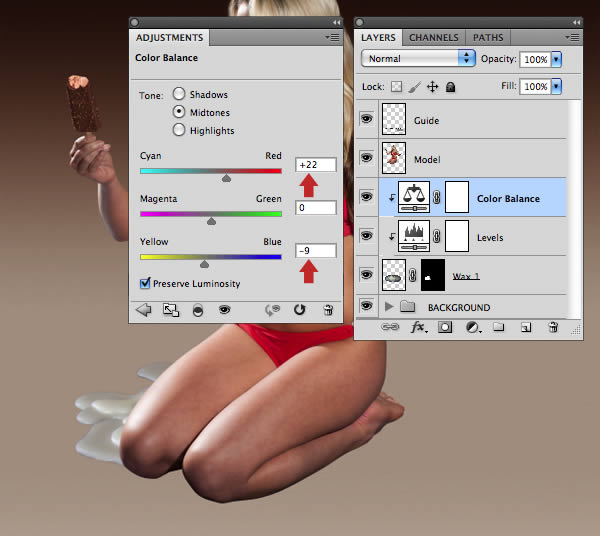Hide the Wax 1 layer
This screenshot has height=536, width=600.
point(367,274)
